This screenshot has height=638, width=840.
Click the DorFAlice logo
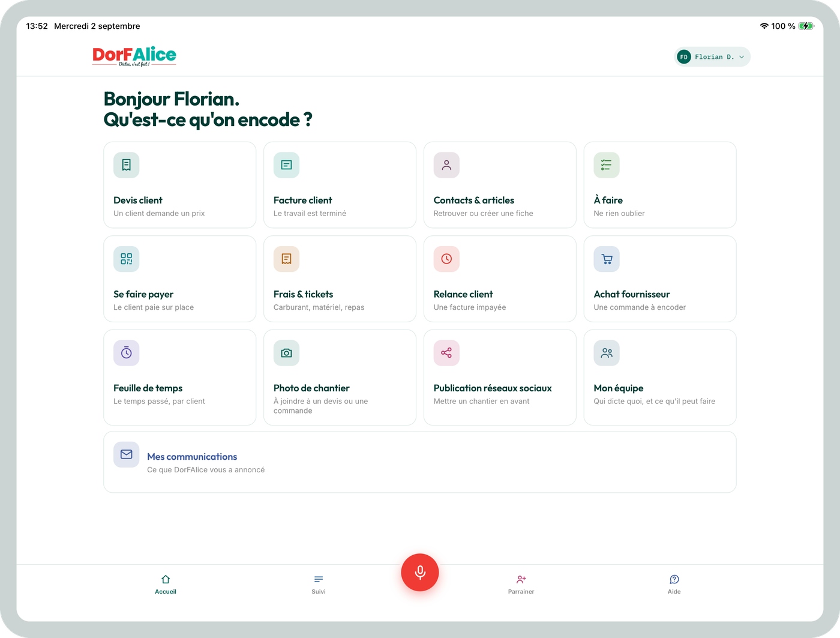click(x=134, y=56)
